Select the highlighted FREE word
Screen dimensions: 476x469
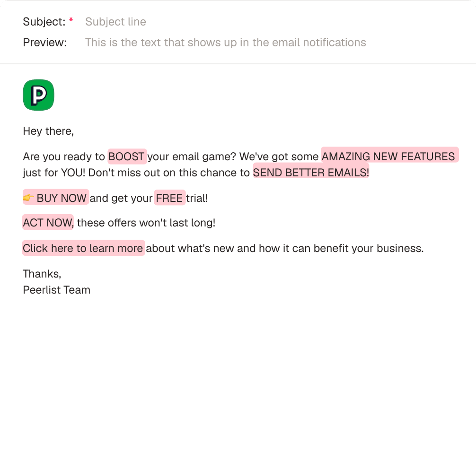[169, 198]
